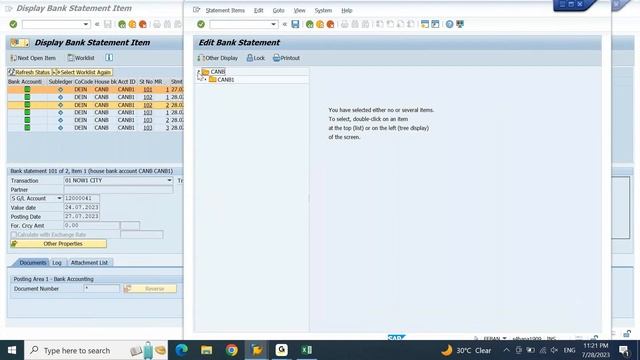Click St No link 101 in first row
This screenshot has width=640, height=360.
pos(148,89)
